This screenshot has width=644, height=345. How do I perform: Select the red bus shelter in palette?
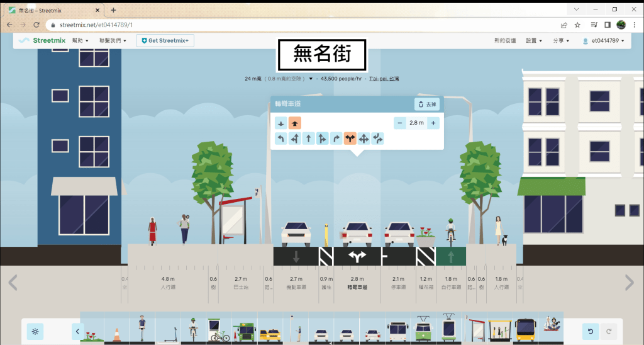coord(475,328)
